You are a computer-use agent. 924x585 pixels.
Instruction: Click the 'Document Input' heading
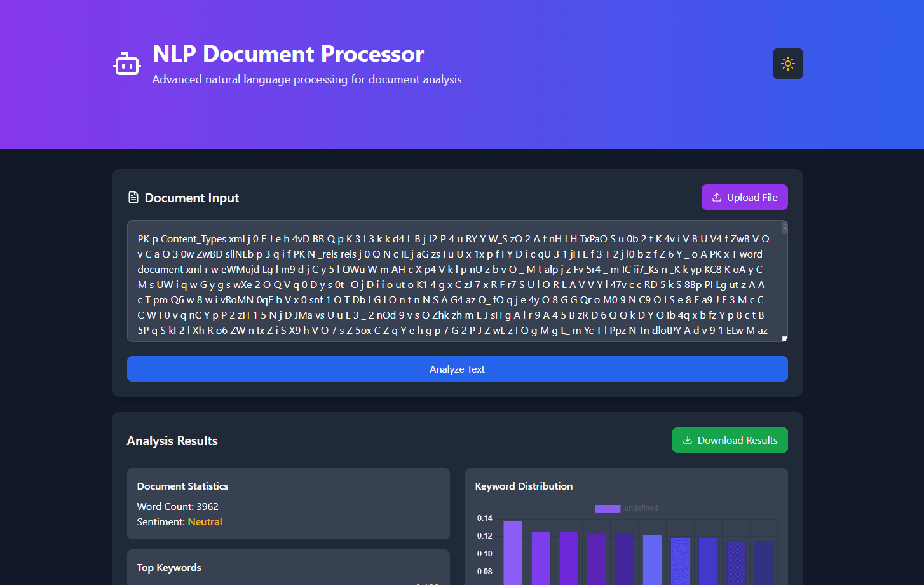pyautogui.click(x=192, y=198)
